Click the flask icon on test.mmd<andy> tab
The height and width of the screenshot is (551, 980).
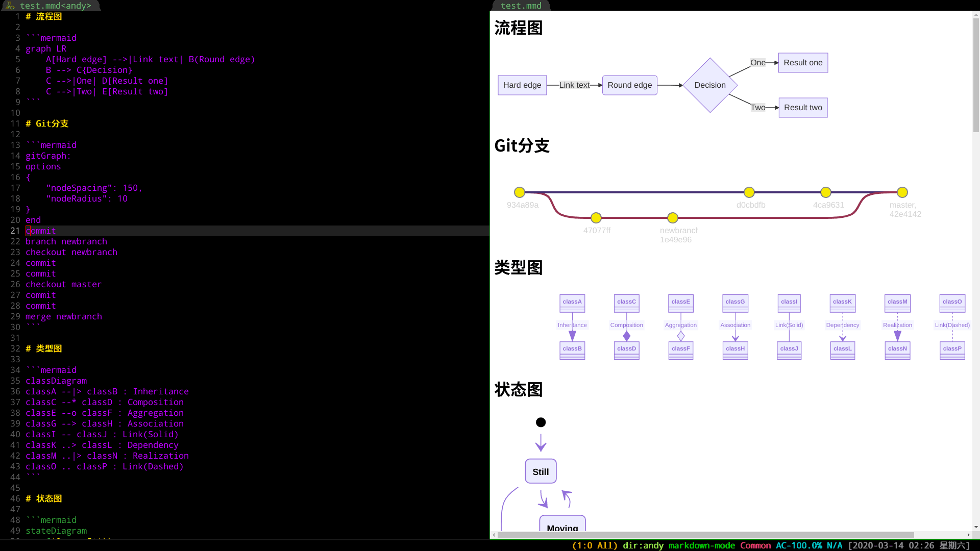(x=10, y=6)
